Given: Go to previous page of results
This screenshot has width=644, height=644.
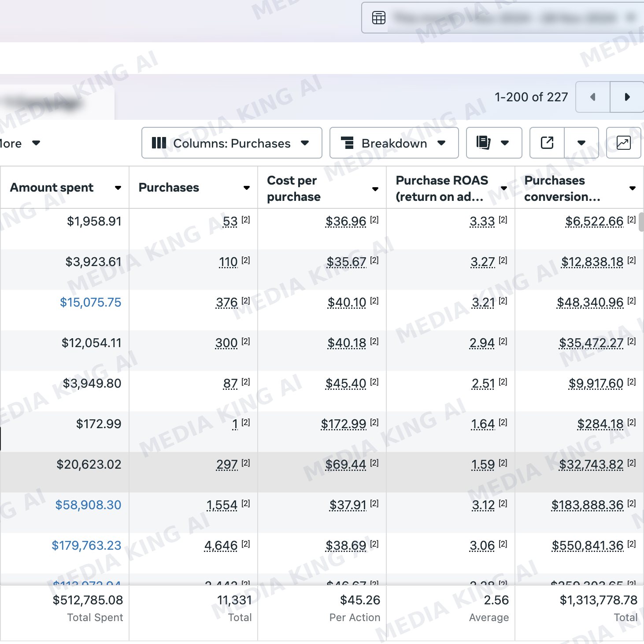Looking at the screenshot, I should pyautogui.click(x=593, y=97).
